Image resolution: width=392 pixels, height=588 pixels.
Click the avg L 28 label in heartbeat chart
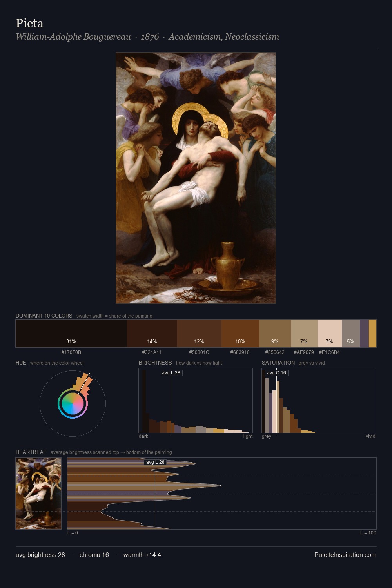point(155,462)
